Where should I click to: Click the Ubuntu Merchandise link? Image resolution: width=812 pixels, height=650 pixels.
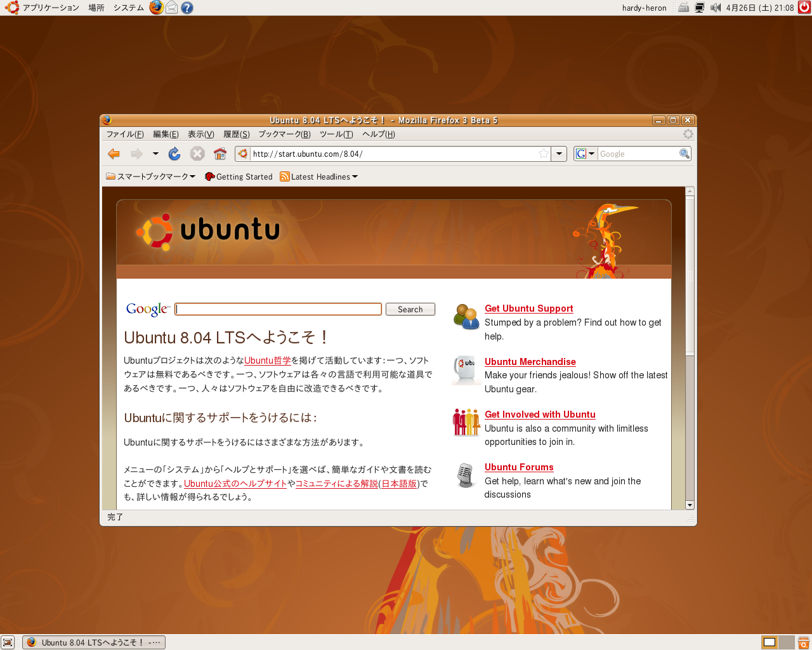pyautogui.click(x=530, y=362)
